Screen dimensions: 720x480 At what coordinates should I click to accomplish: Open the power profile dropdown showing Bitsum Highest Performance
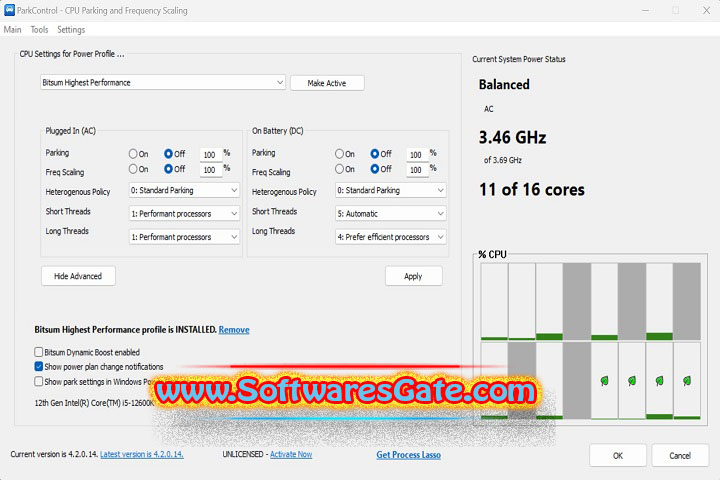(x=163, y=83)
